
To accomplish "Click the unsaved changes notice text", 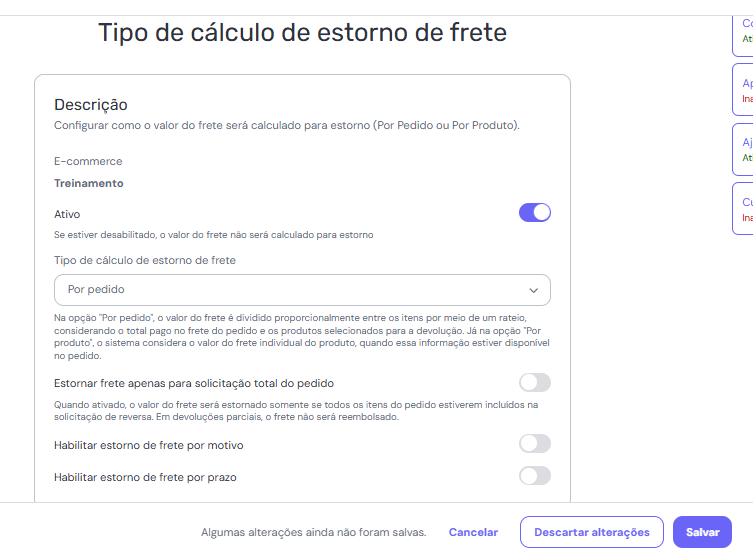I will pyautogui.click(x=313, y=533).
